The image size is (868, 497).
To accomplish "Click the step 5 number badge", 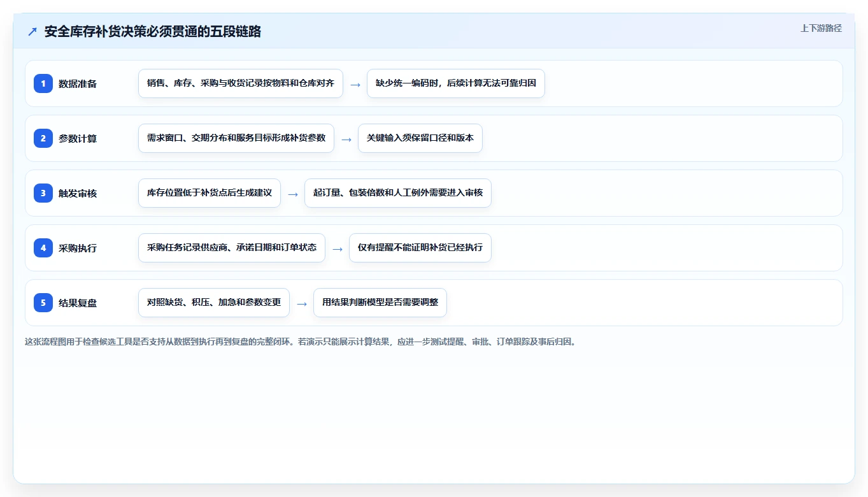I will click(x=43, y=303).
